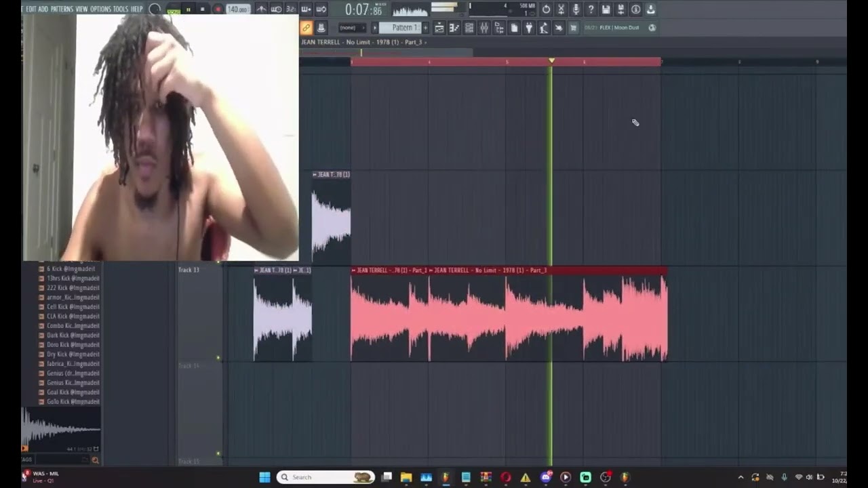This screenshot has width=868, height=488.
Task: Open the EDIT menu
Action: [31, 9]
